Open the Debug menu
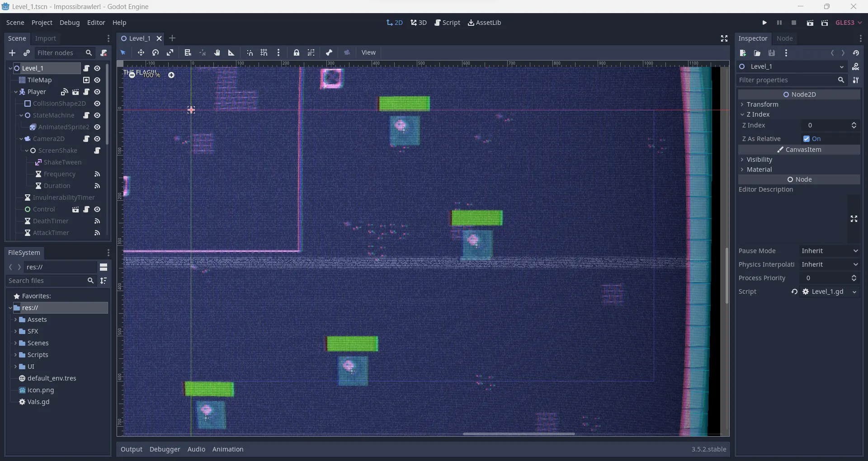The width and height of the screenshot is (868, 461). pos(70,23)
